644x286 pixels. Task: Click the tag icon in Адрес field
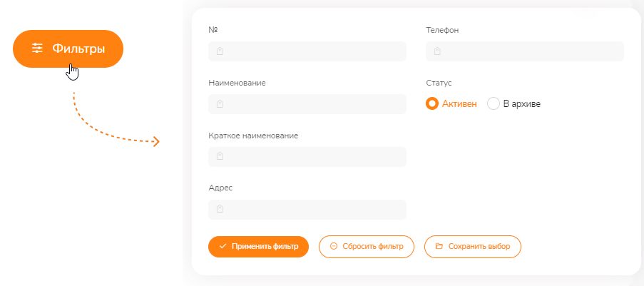[220, 209]
